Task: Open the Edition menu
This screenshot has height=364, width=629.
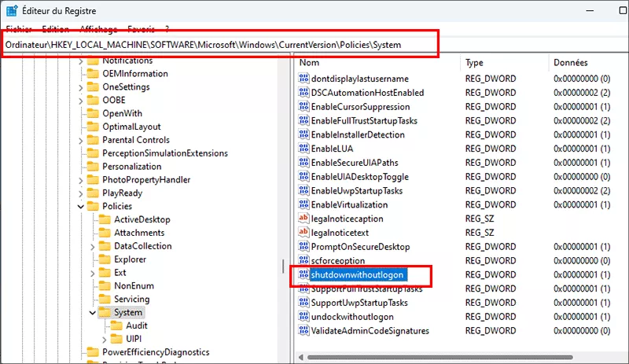Action: (55, 28)
